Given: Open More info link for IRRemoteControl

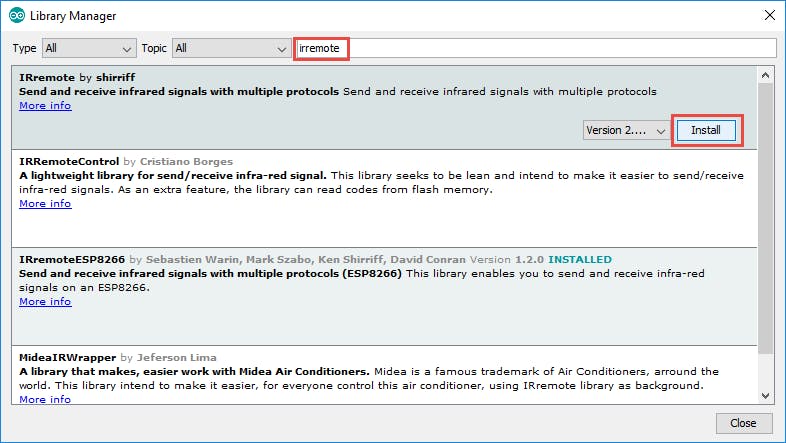Looking at the screenshot, I should [x=45, y=203].
